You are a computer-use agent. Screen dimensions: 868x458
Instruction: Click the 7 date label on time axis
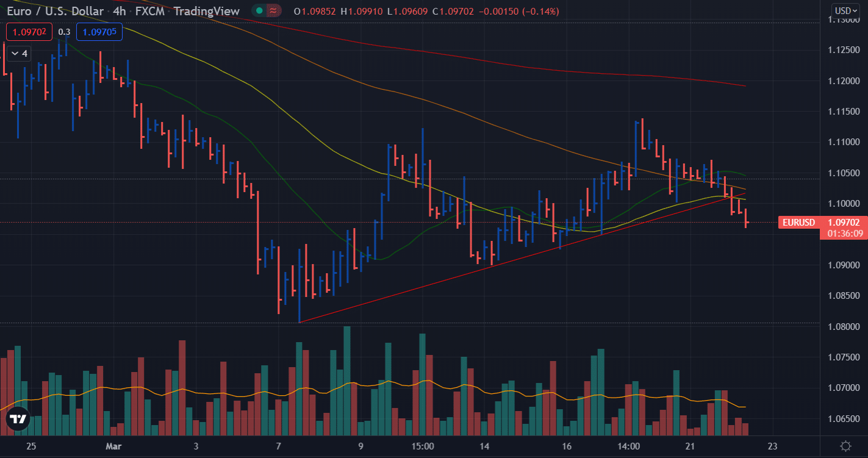278,446
